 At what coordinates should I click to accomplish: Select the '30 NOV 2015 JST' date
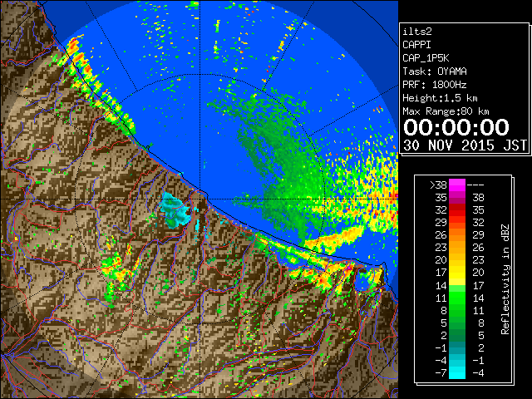point(465,145)
